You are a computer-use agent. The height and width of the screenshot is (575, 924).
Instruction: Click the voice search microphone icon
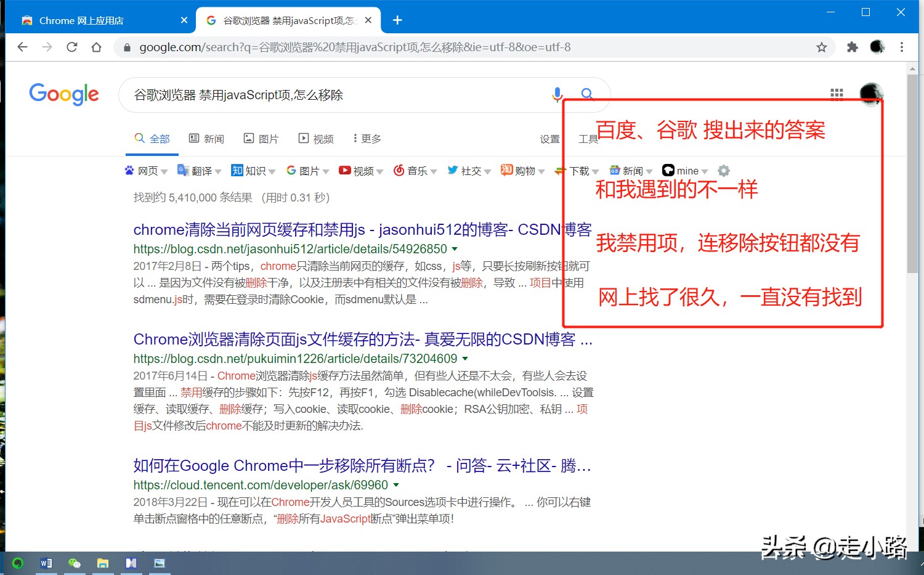[x=557, y=94]
